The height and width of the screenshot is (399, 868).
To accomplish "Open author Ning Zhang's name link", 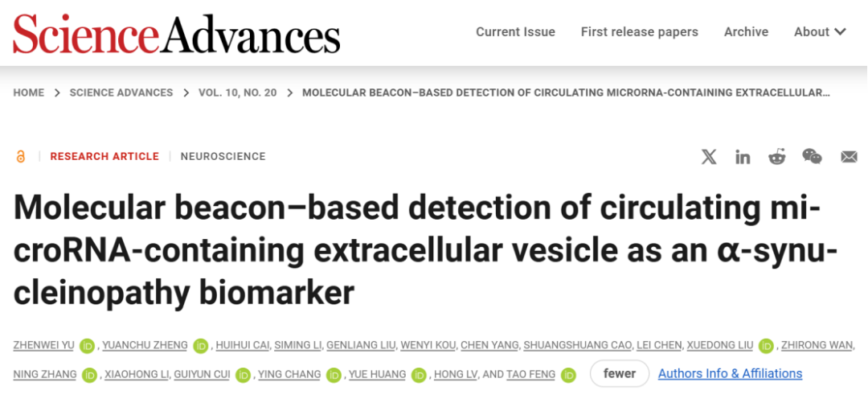I will pyautogui.click(x=45, y=375).
